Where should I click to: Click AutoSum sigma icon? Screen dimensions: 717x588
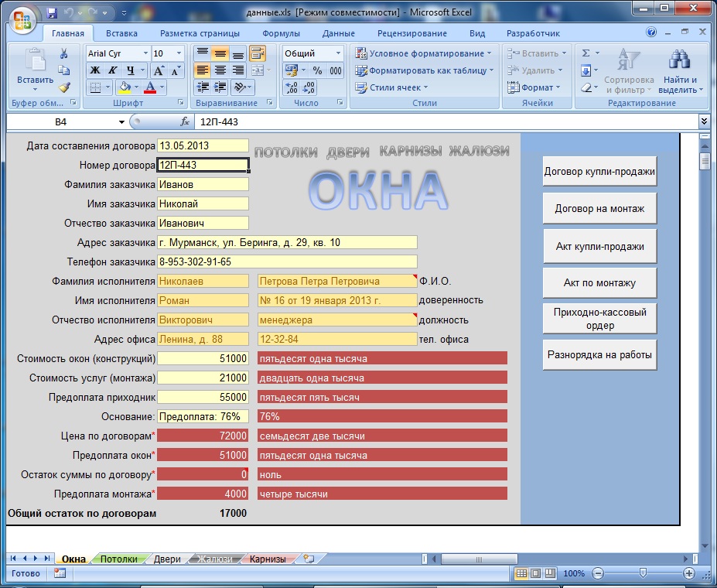pyautogui.click(x=586, y=53)
